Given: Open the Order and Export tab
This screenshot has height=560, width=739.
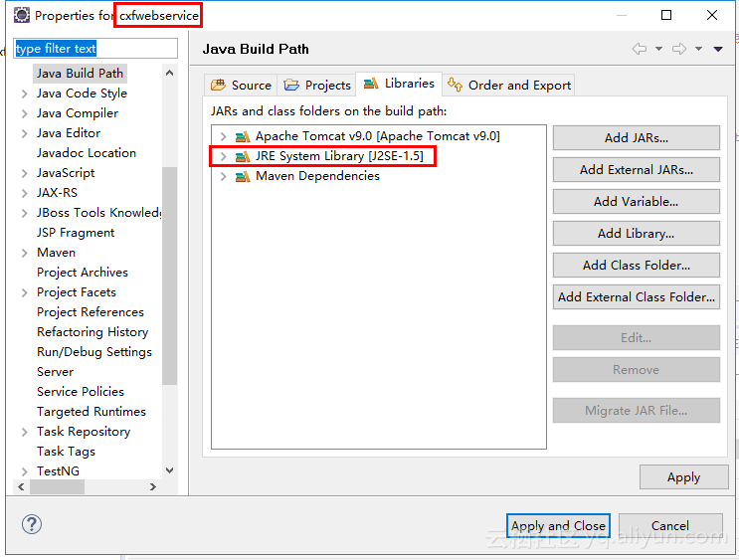Looking at the screenshot, I should click(508, 85).
